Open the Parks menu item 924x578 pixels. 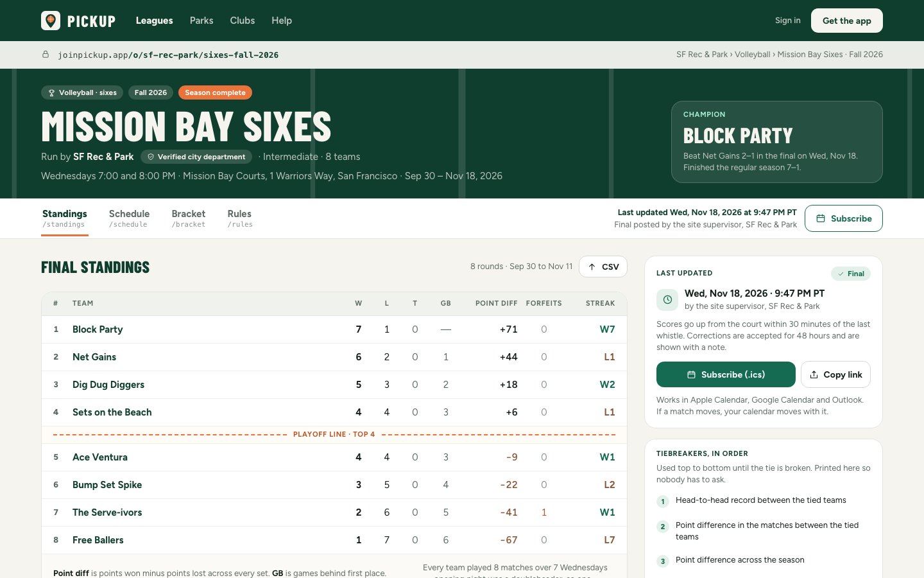tap(201, 21)
